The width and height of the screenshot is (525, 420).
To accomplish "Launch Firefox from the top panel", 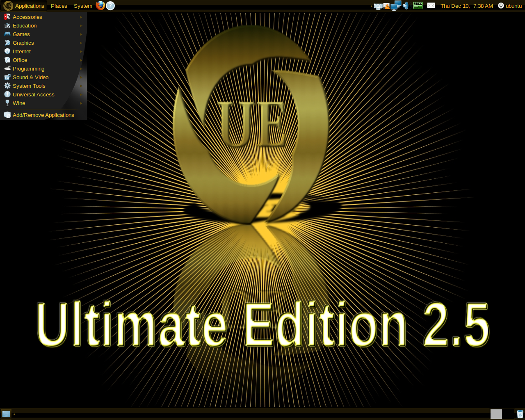I will pos(100,6).
